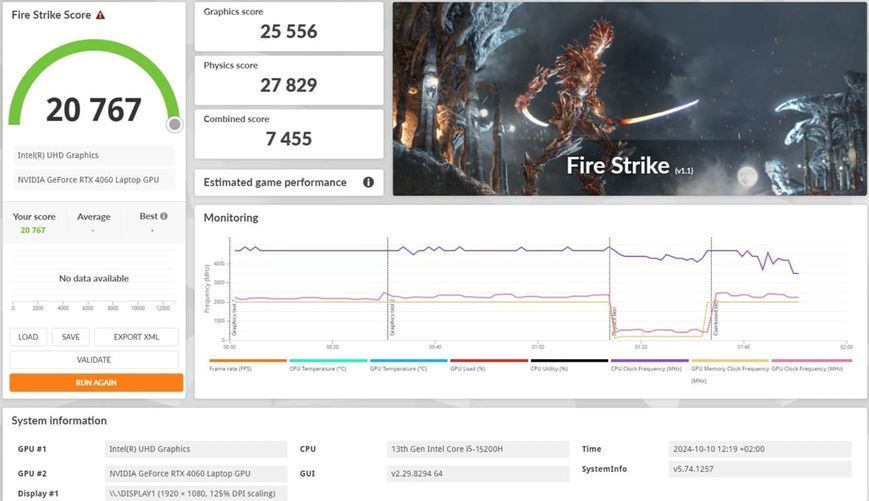Image resolution: width=869 pixels, height=501 pixels.
Task: Click GUI version v2.29.8294 64
Action: pyautogui.click(x=478, y=473)
